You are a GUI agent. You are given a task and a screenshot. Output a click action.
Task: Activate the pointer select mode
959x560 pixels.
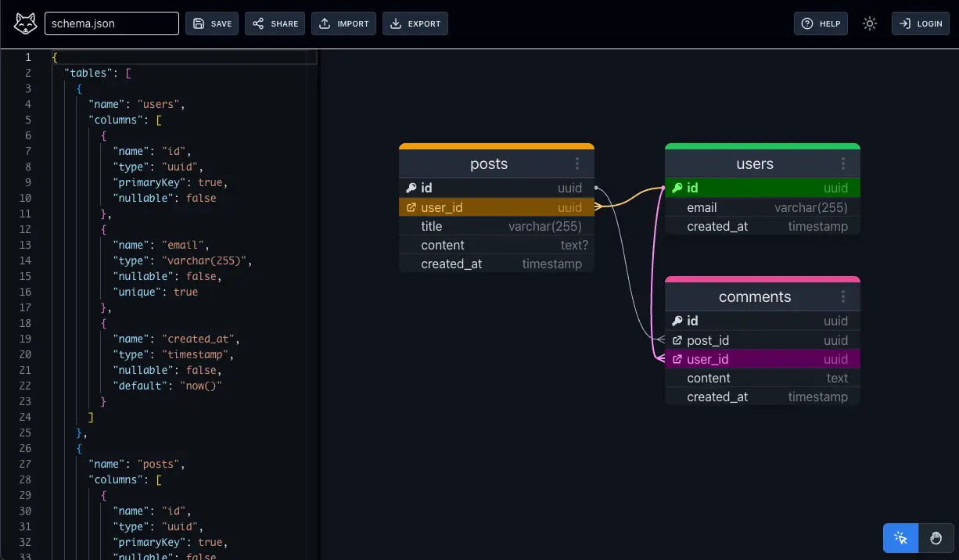(901, 538)
